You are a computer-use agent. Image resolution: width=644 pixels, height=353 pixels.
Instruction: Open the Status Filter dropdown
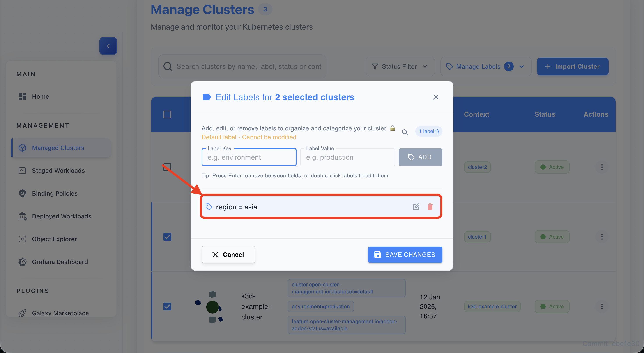tap(400, 66)
